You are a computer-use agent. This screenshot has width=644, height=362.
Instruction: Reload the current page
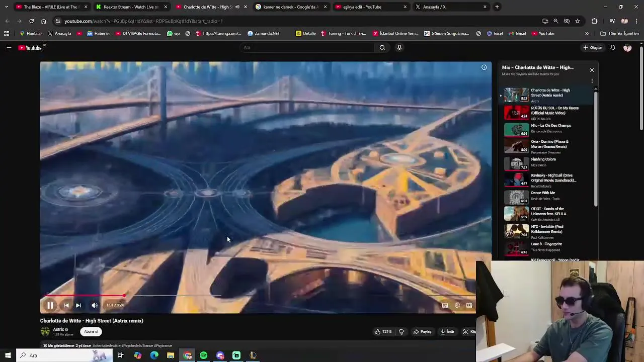pos(31,21)
